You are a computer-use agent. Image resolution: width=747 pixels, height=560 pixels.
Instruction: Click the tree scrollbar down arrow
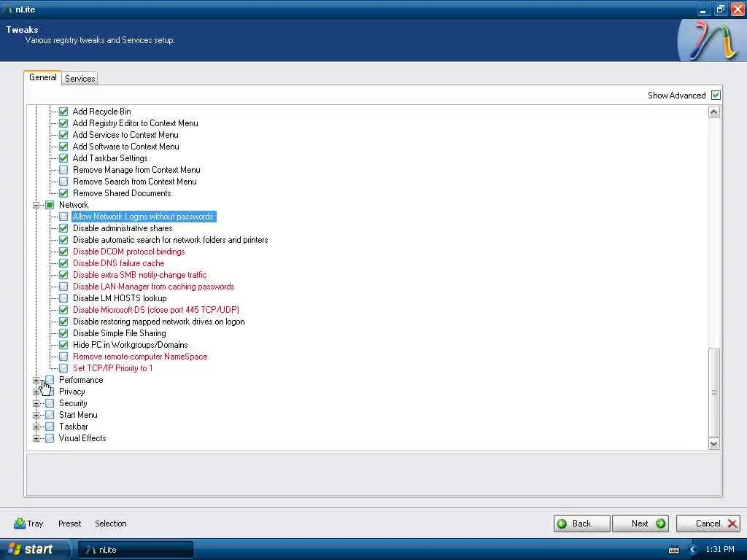pyautogui.click(x=713, y=444)
